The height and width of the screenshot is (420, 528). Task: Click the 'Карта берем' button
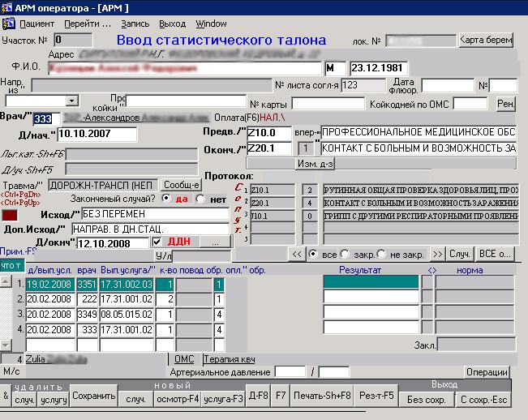(x=486, y=40)
